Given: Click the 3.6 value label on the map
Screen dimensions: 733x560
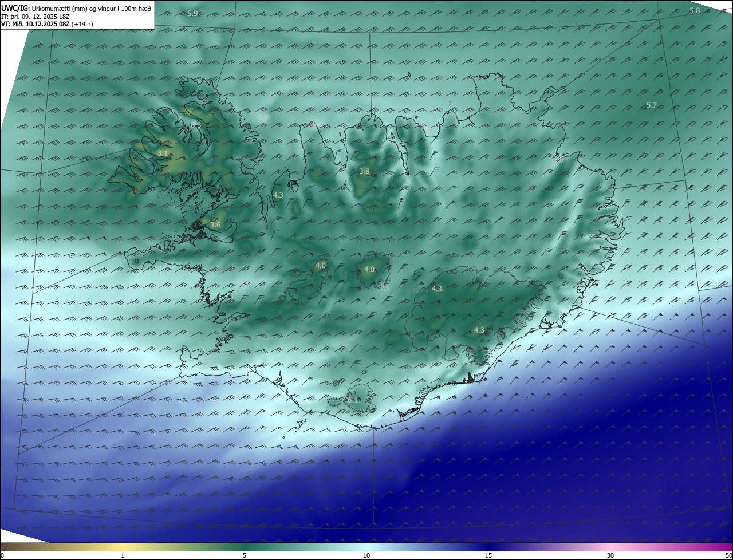Looking at the screenshot, I should 215,225.
